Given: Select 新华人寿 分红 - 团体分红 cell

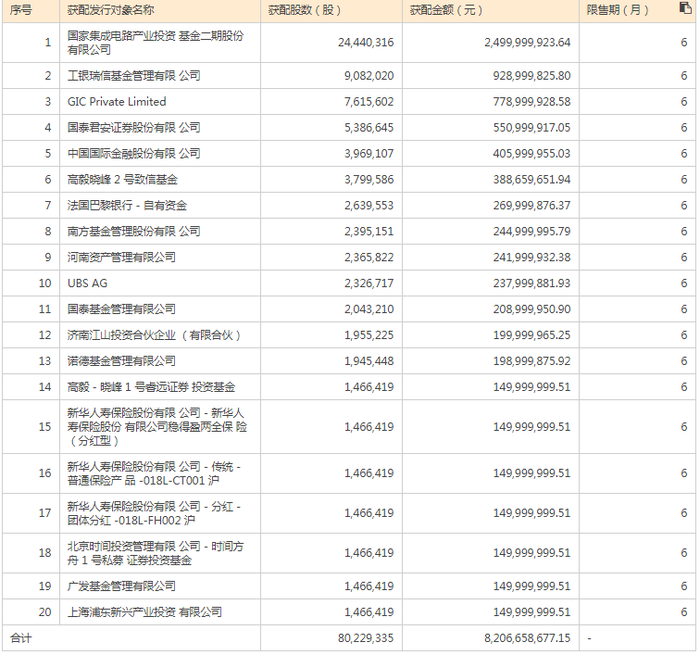Looking at the screenshot, I should 160,513.
